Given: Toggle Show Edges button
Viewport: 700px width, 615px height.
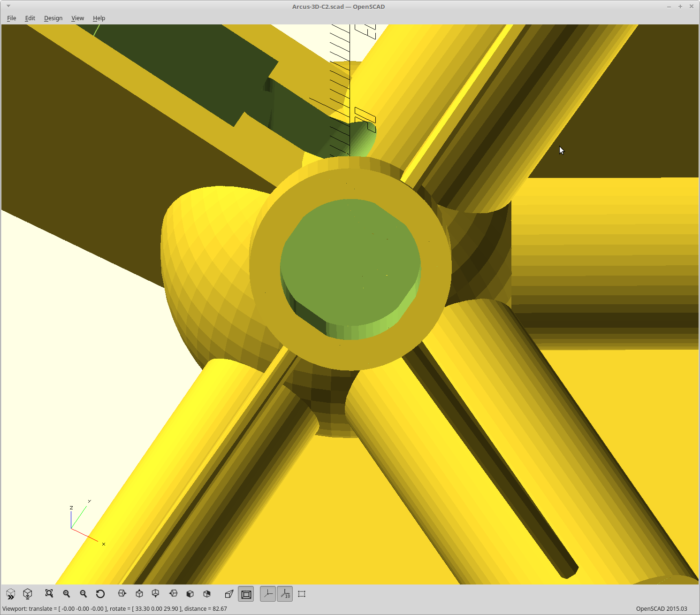Looking at the screenshot, I should coord(302,594).
